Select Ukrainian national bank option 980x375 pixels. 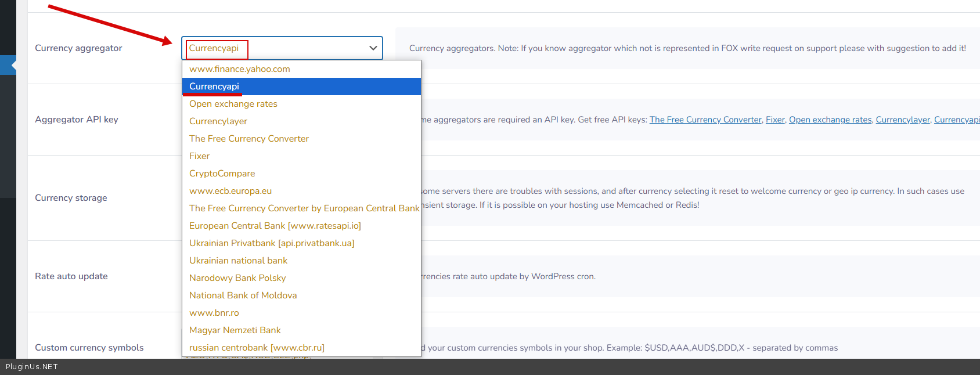point(239,261)
